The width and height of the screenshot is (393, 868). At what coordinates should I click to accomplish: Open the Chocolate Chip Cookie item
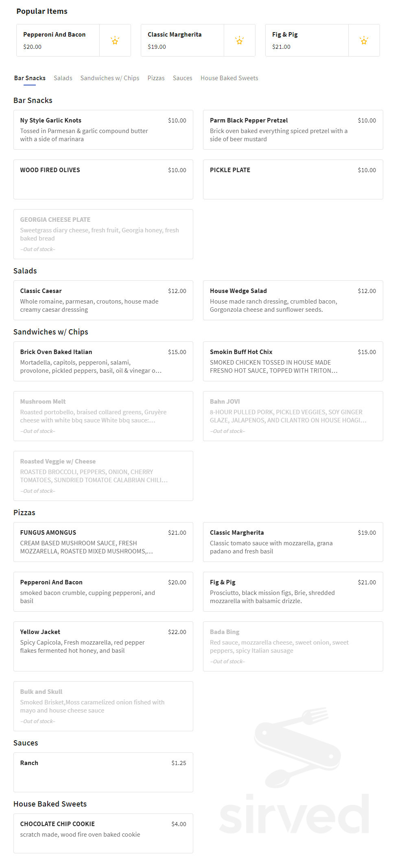[x=103, y=833]
